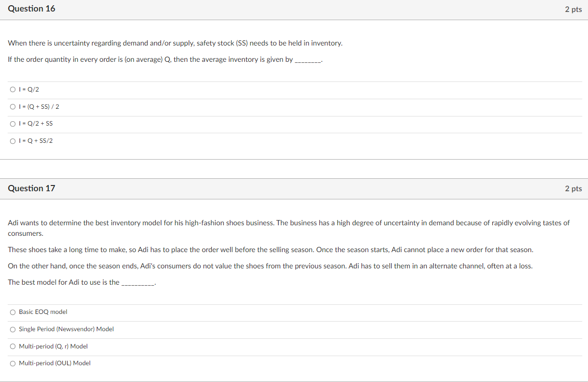This screenshot has height=382, width=588.
Task: Select the option I = (Q + SS) / 2
Action: pyautogui.click(x=12, y=106)
